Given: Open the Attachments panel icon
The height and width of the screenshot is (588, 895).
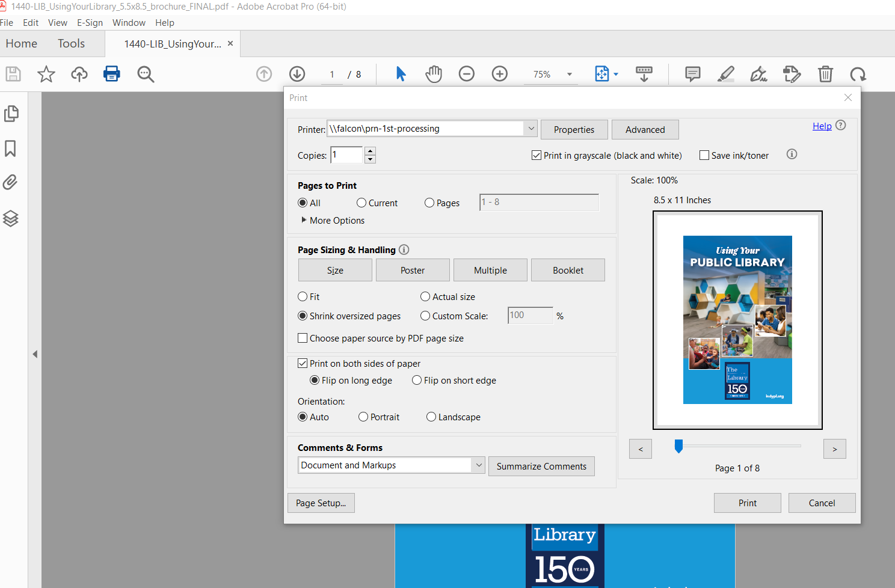Looking at the screenshot, I should tap(12, 182).
